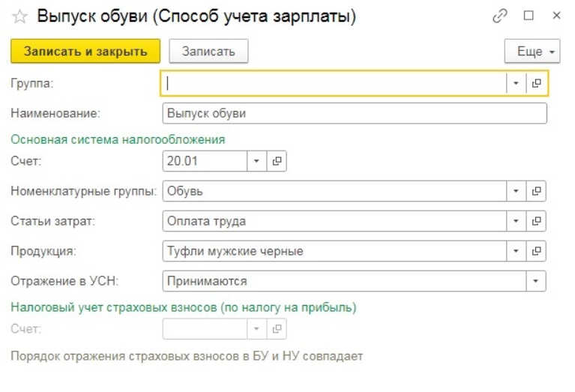Screen dimensions: 575x392
Task: Open the Еще menu
Action: [533, 52]
